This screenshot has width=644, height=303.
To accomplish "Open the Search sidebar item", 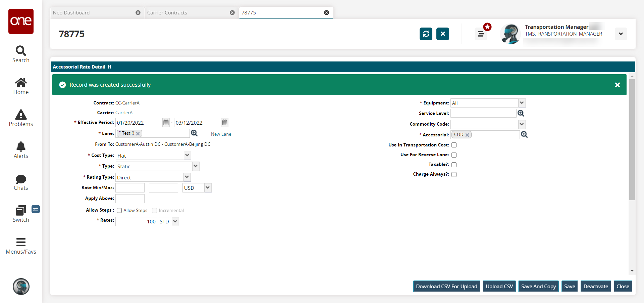I will [x=21, y=54].
